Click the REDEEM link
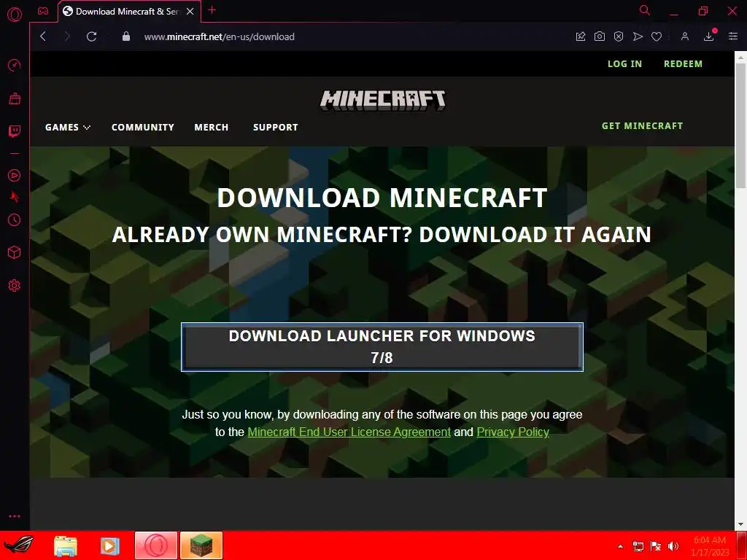The height and width of the screenshot is (560, 747). [x=683, y=64]
